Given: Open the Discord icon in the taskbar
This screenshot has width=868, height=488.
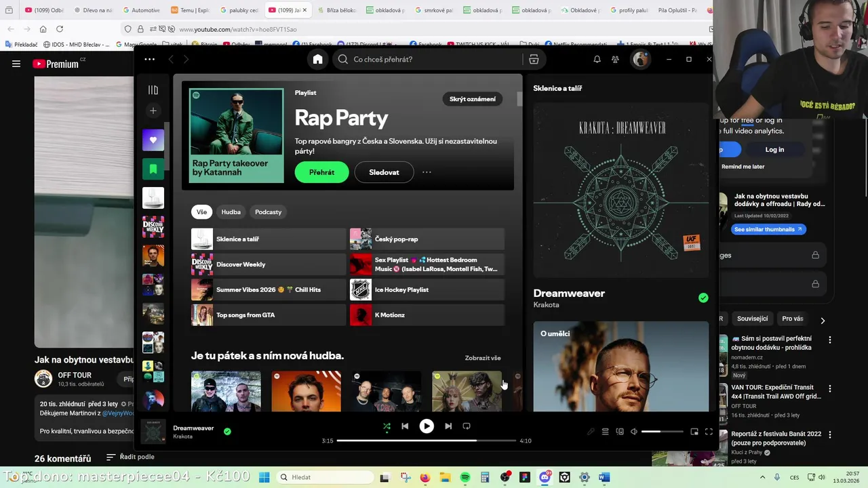Looking at the screenshot, I should click(545, 477).
